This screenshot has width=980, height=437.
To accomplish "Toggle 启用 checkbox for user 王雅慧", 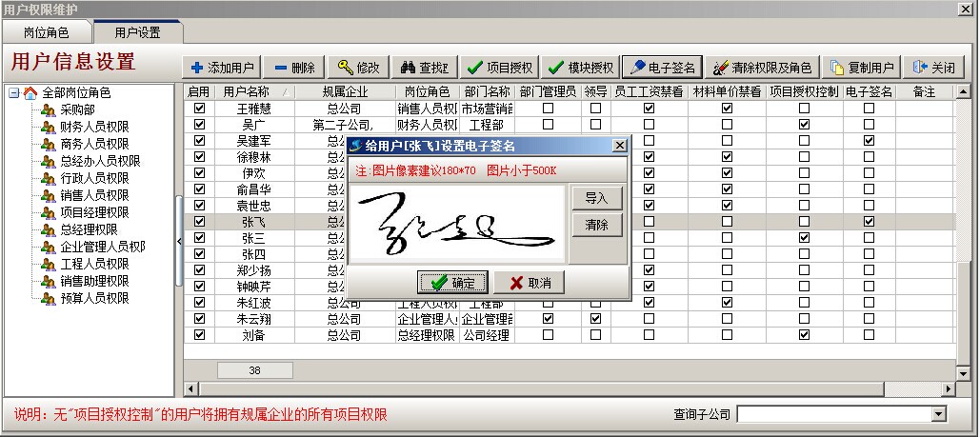I will 199,109.
